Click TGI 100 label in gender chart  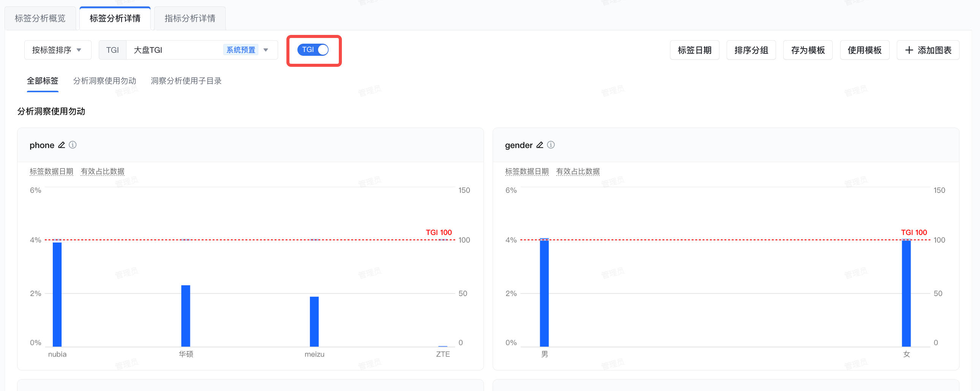[x=914, y=232]
